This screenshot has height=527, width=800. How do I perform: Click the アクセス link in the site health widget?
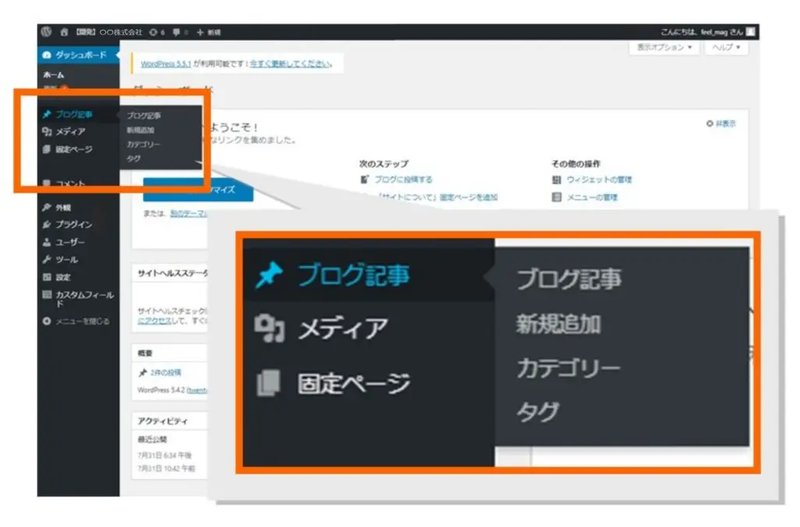click(x=154, y=320)
